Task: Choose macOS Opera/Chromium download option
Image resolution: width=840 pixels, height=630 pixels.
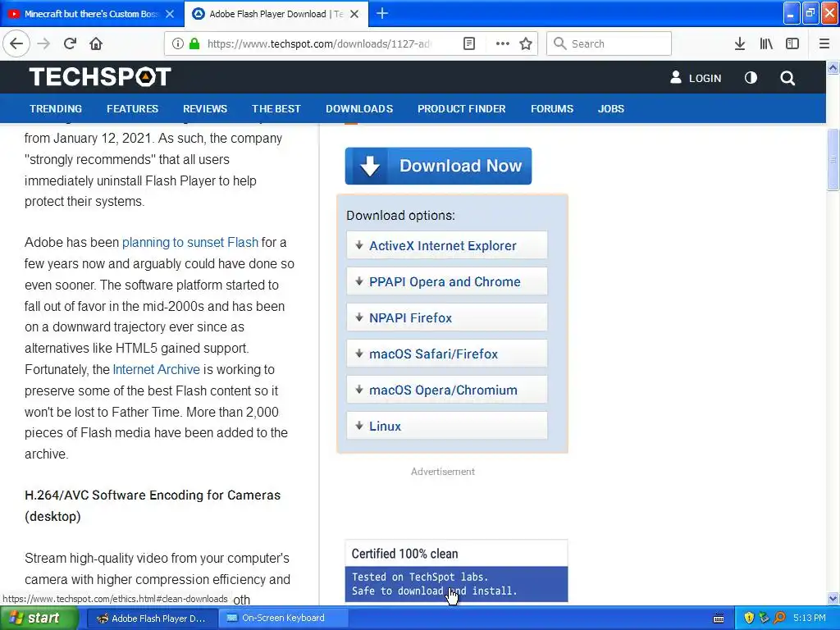Action: [x=447, y=390]
